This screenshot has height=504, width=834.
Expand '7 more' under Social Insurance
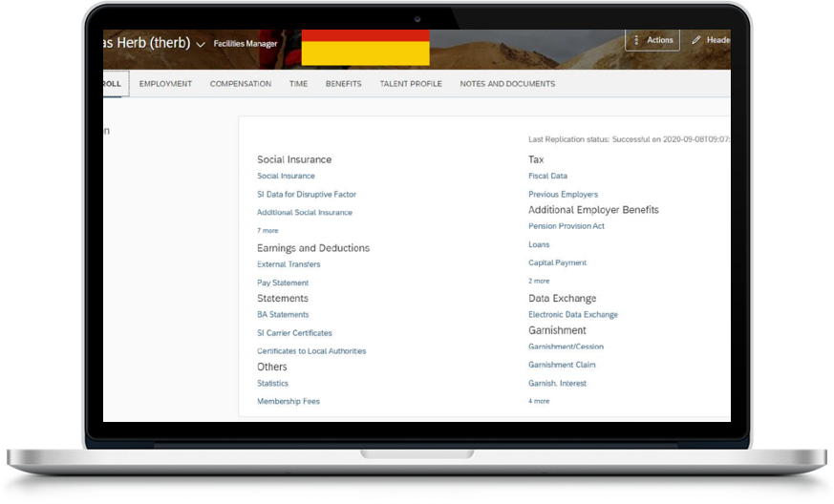click(x=267, y=230)
